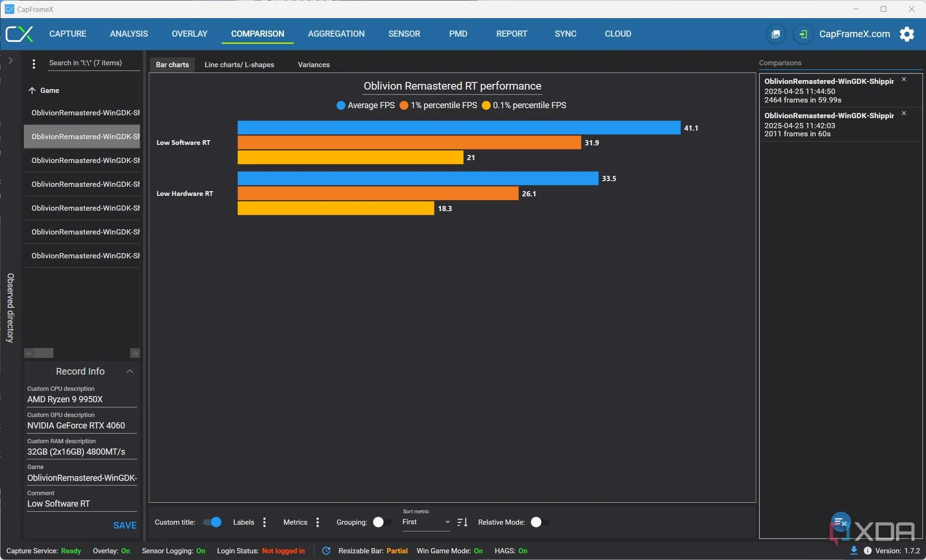Click the screenshot gallery icon in header
Viewport: 926px width, 560px height.
point(776,34)
